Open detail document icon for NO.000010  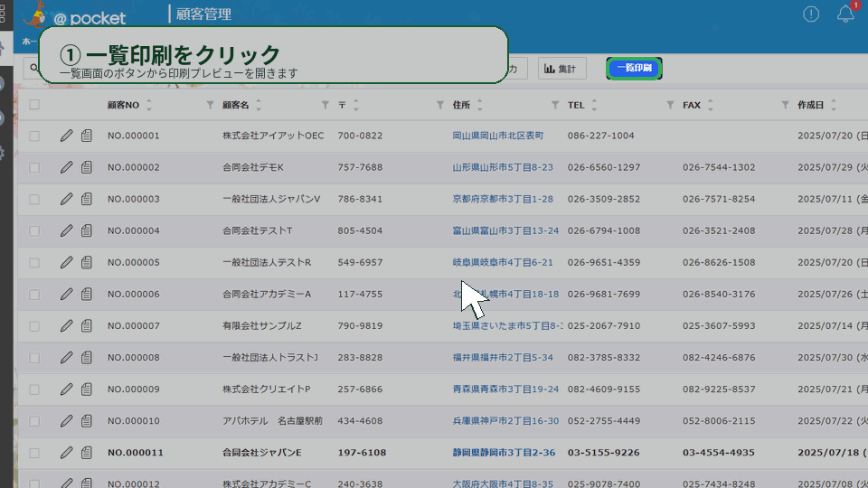pos(87,421)
